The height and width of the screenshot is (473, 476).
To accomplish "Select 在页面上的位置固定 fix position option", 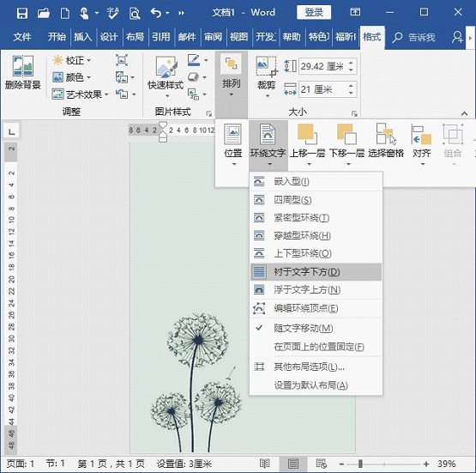I will click(316, 347).
